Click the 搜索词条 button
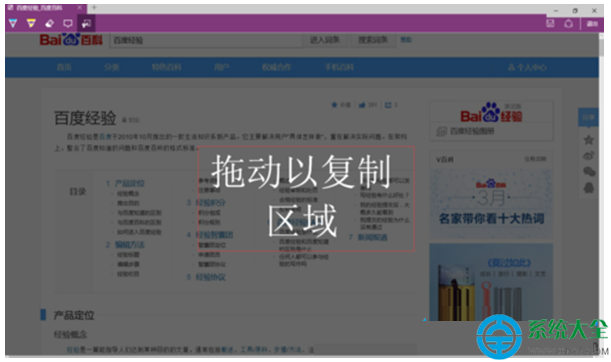Viewport: 611px width, 362px height. (373, 40)
